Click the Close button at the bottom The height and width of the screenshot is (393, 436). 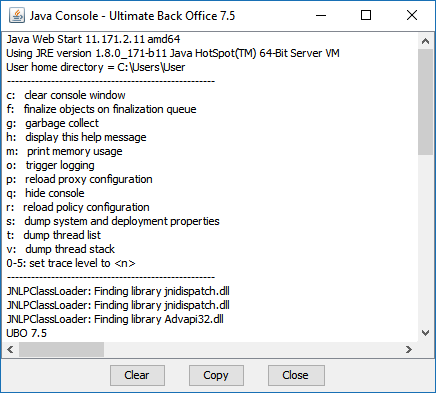pos(296,375)
